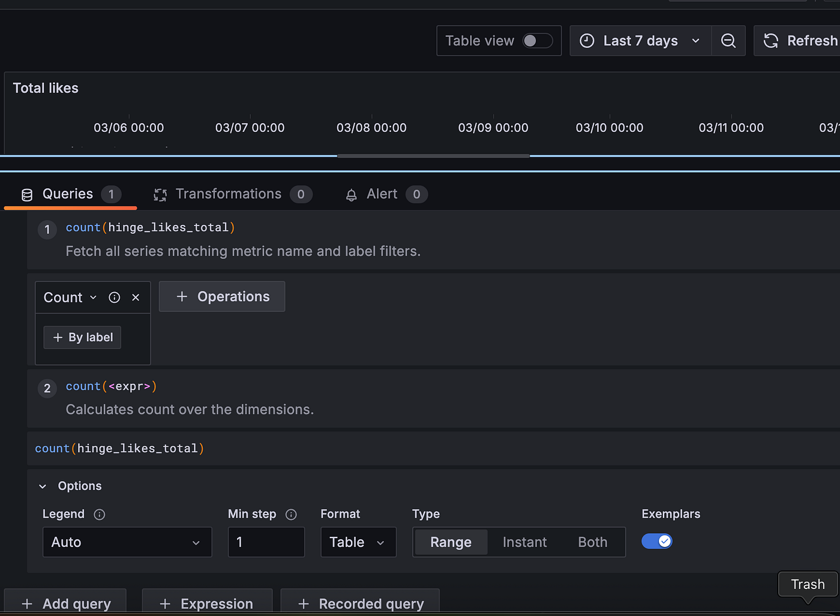Click the 03/08 00:00 axis label
Viewport: 840px width, 616px height.
tap(371, 128)
